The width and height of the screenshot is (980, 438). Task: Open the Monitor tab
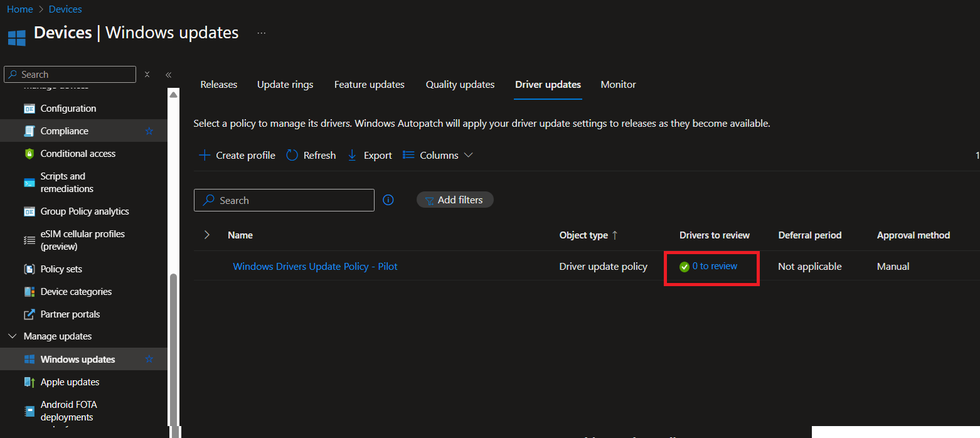(x=618, y=84)
